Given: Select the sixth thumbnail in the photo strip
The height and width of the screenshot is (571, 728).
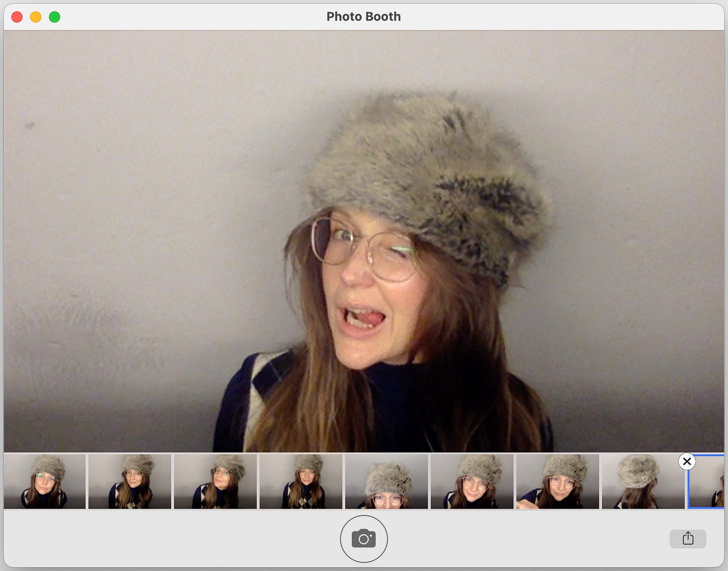Looking at the screenshot, I should pyautogui.click(x=472, y=481).
